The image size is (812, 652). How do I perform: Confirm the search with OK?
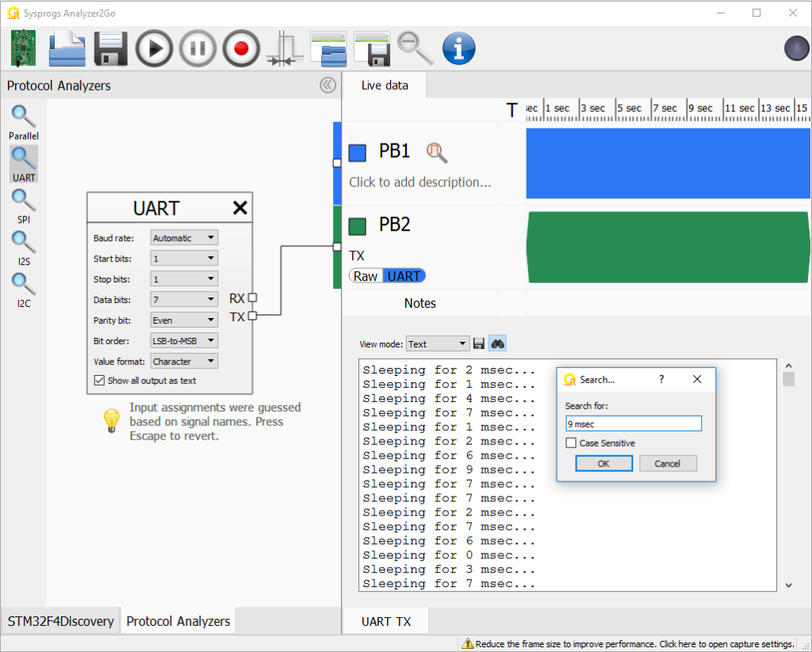click(x=603, y=463)
